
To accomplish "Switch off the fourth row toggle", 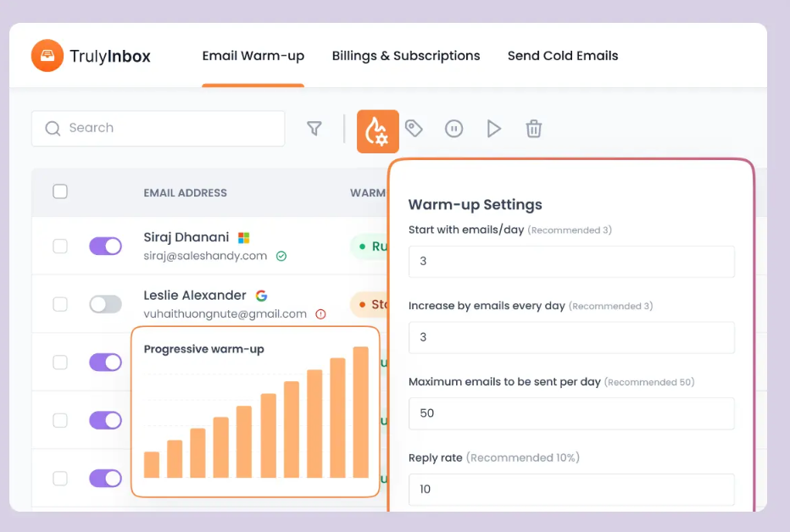I will coord(105,420).
